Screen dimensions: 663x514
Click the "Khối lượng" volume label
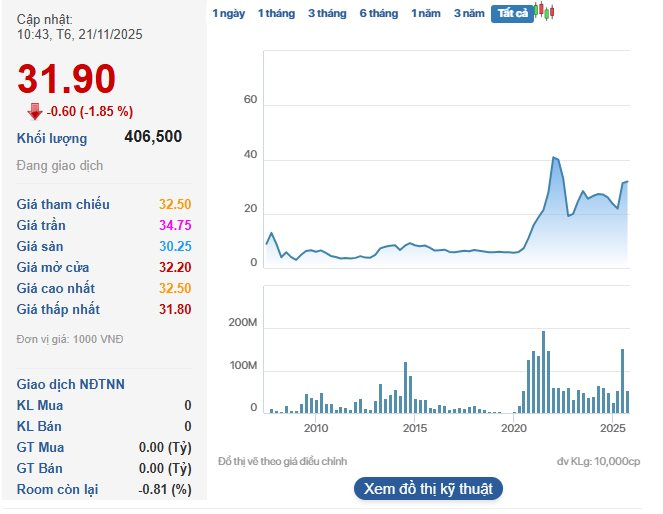[52, 138]
